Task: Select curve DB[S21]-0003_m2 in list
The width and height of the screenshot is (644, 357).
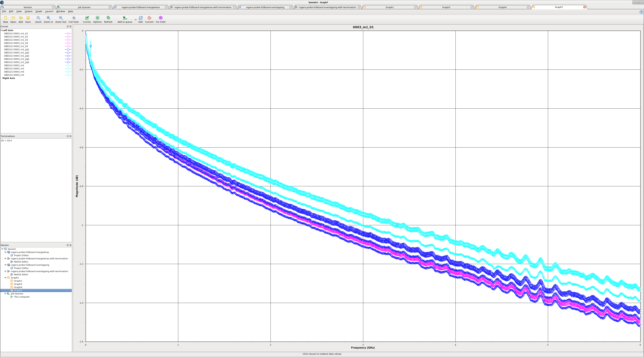Action: pos(14,66)
